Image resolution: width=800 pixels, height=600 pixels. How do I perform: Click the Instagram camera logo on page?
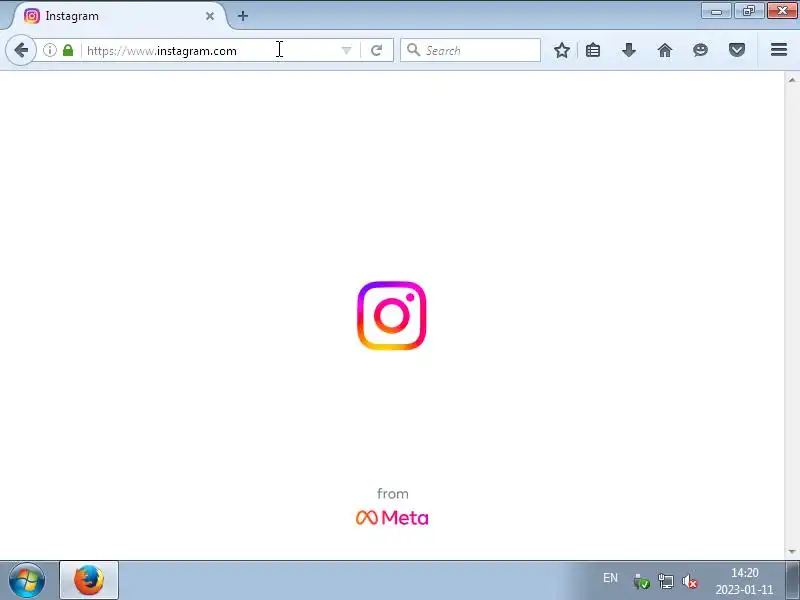(x=391, y=315)
